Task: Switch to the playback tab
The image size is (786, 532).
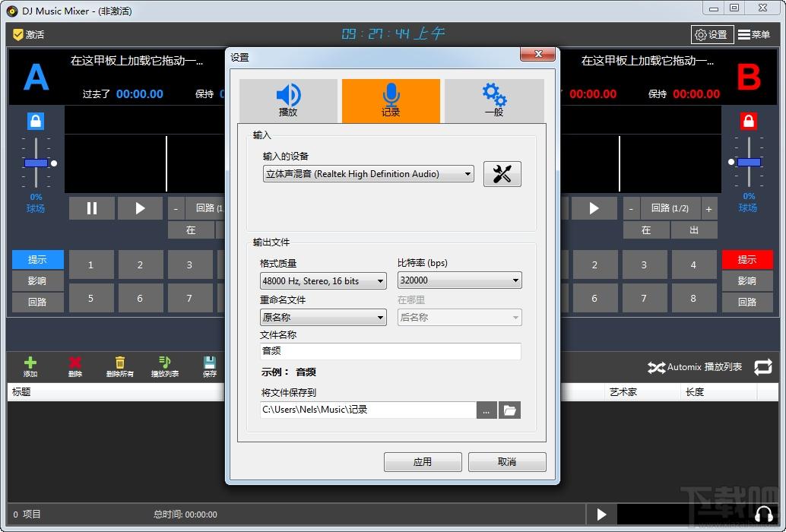Action: [288, 100]
